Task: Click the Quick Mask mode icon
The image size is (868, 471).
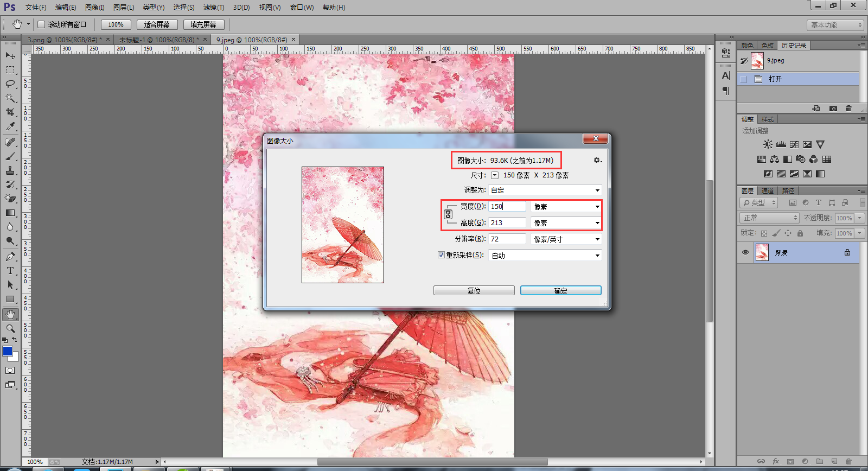Action: point(10,370)
